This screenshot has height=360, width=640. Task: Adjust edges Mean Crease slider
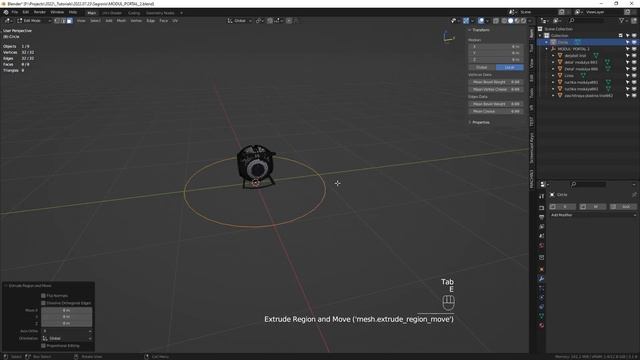point(496,111)
